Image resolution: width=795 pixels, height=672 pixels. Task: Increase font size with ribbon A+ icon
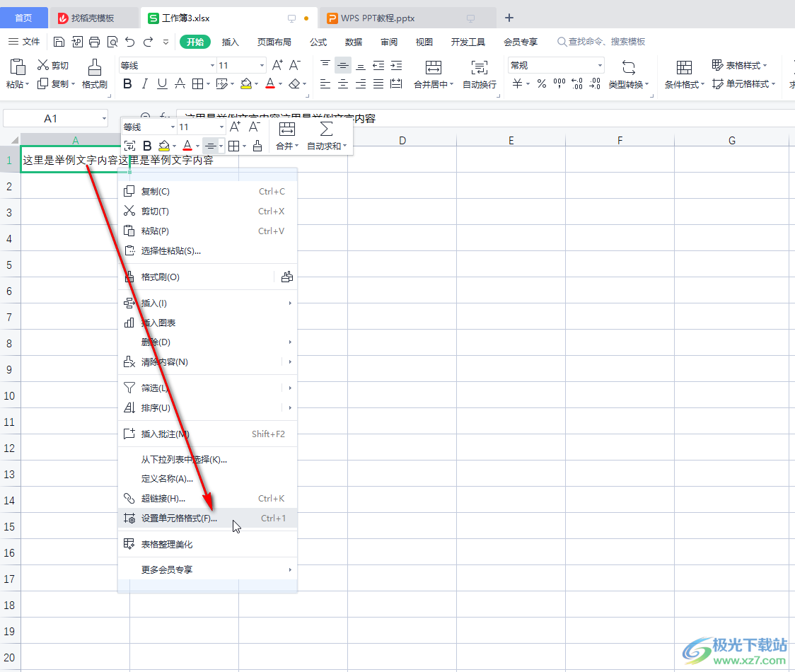point(277,65)
